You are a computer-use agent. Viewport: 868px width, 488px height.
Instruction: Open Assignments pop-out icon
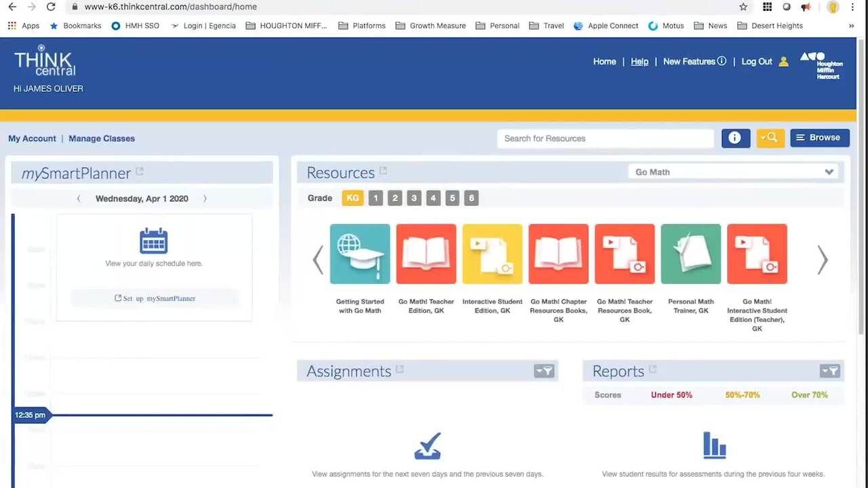point(400,369)
